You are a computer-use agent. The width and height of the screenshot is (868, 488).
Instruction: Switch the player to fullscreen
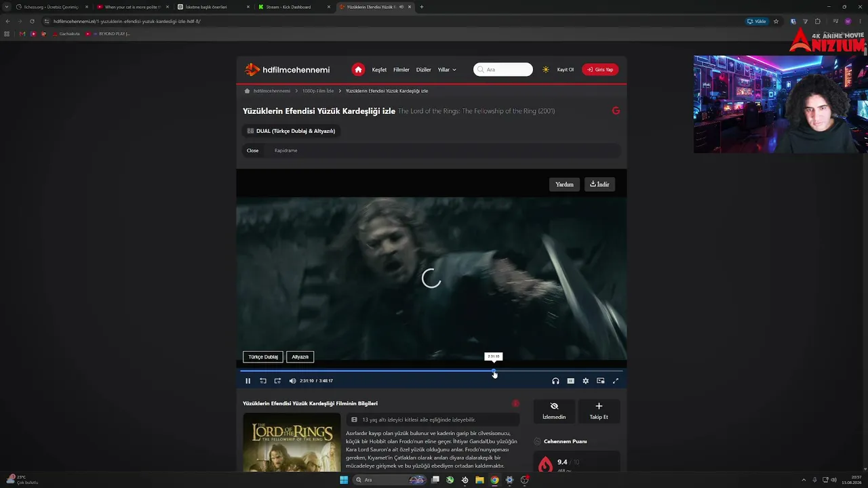coord(615,381)
